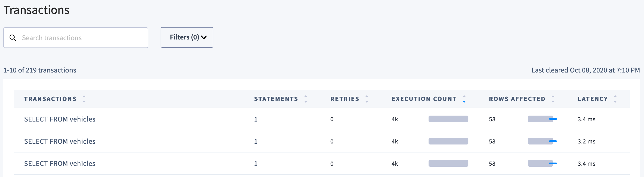
Task: Click the search magnifier icon
Action: 13,38
